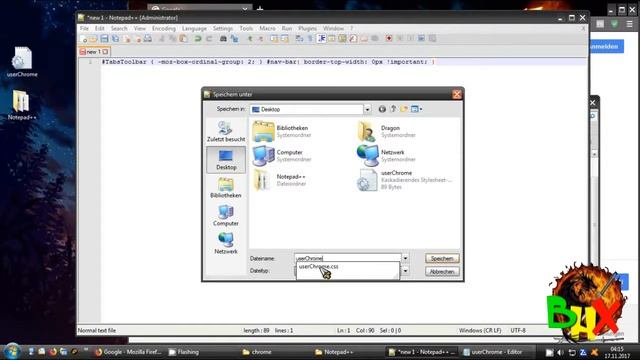The image size is (640, 360).
Task: Select Computer in the places bar
Action: (226, 216)
